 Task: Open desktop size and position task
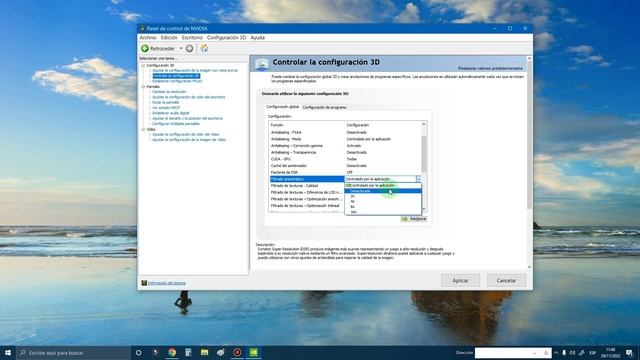pos(187,118)
